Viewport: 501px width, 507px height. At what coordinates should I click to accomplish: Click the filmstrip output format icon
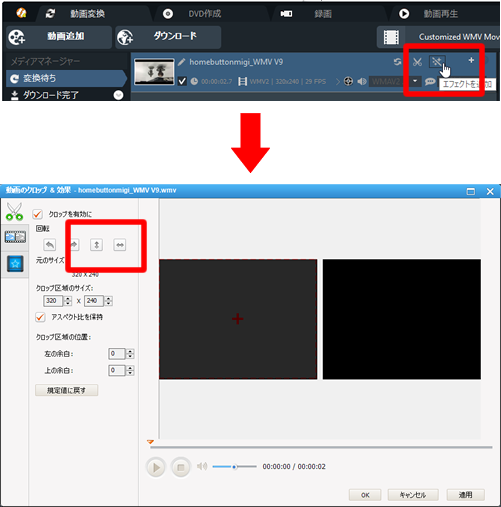coord(391,37)
